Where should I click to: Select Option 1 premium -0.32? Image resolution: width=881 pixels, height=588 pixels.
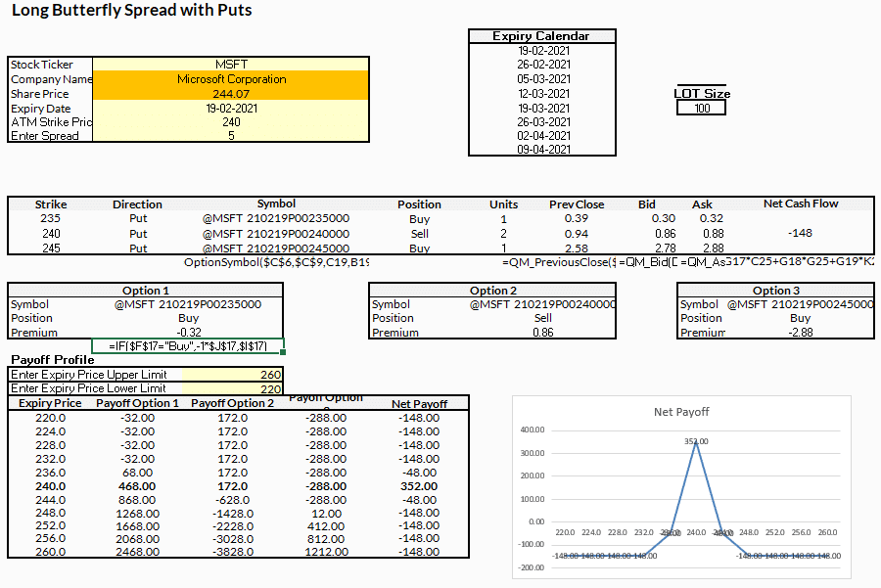[189, 332]
